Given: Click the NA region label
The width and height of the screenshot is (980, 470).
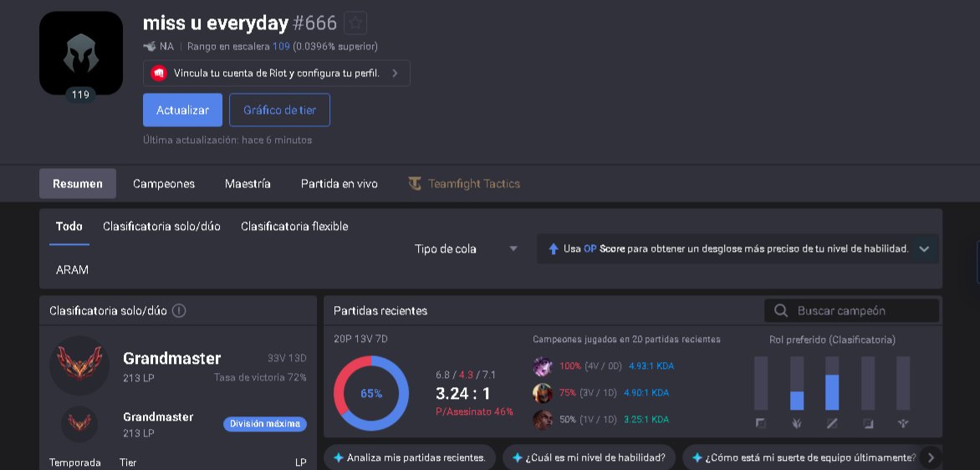Looking at the screenshot, I should point(166,46).
